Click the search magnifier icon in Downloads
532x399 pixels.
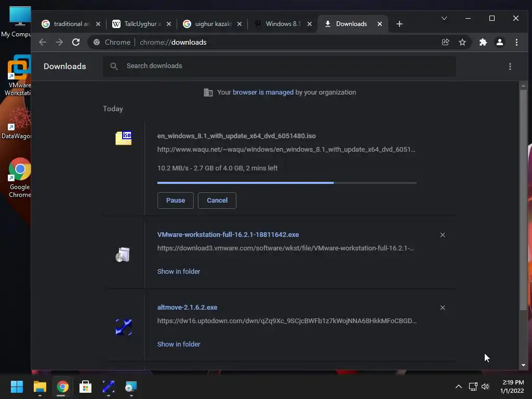[114, 66]
